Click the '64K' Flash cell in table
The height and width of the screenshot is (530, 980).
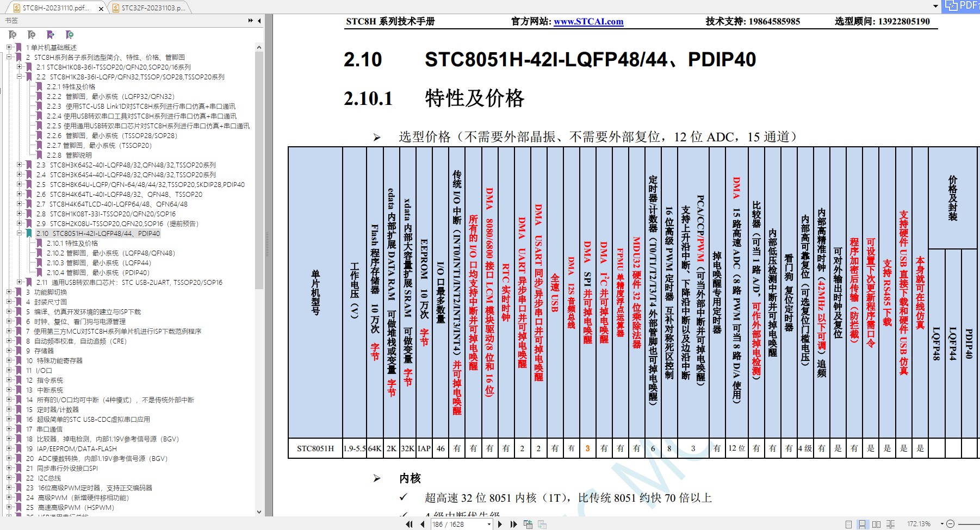coord(375,448)
